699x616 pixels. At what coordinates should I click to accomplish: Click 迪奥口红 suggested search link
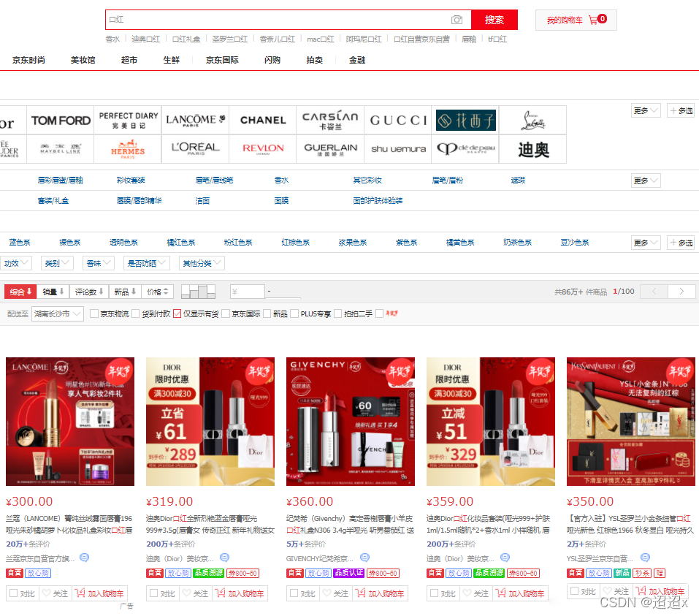(145, 39)
